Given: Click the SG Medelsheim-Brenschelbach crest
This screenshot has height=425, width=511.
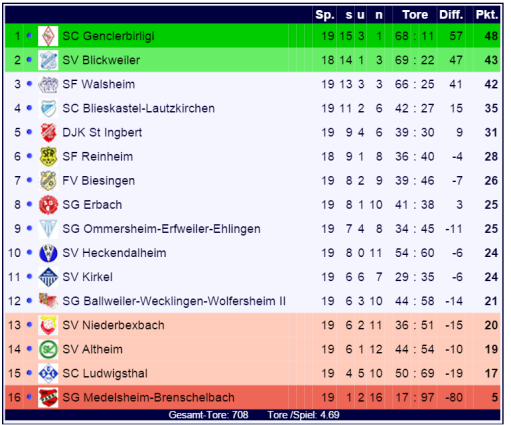Looking at the screenshot, I should (x=48, y=397).
